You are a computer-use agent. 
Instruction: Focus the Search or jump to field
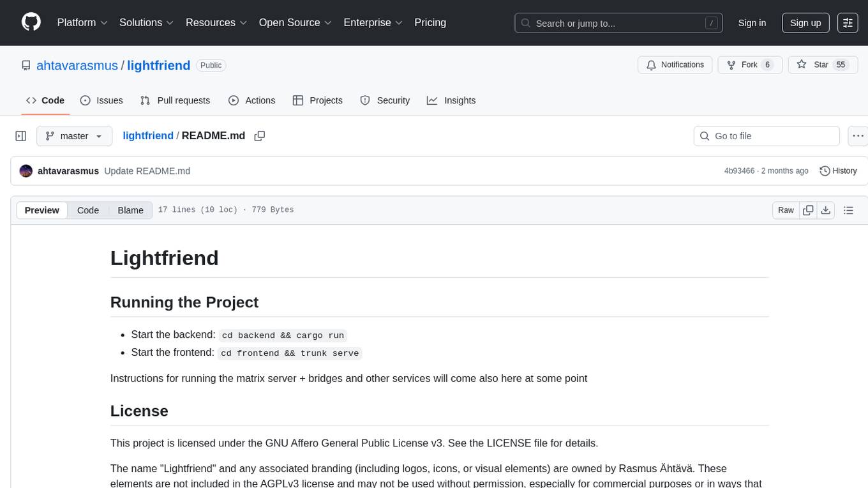pos(619,23)
